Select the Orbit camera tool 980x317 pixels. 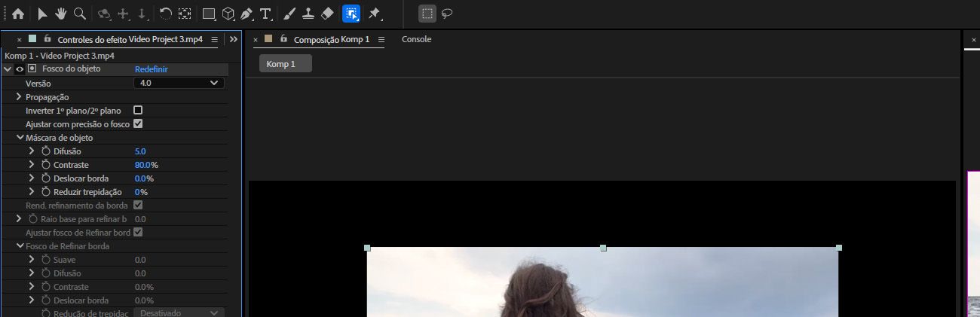[x=104, y=14]
